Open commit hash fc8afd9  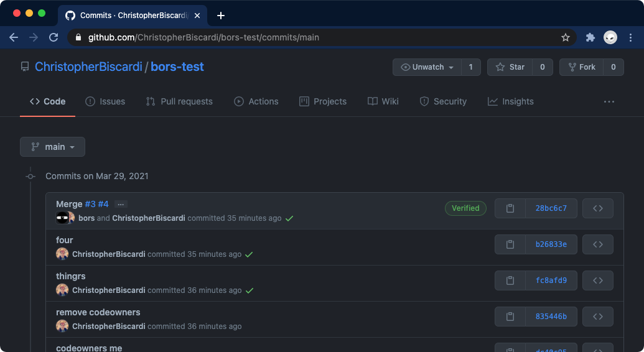pos(551,280)
